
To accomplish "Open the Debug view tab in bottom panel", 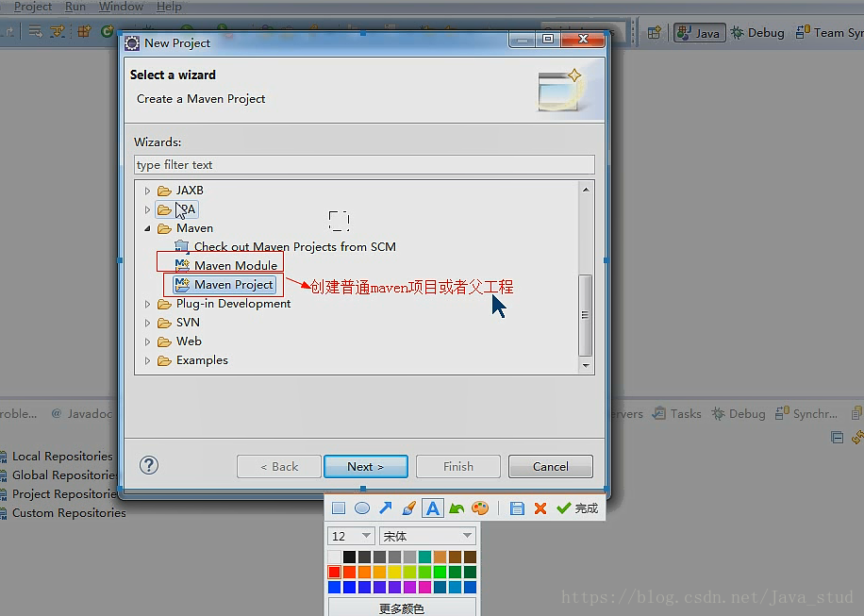I will click(x=739, y=413).
